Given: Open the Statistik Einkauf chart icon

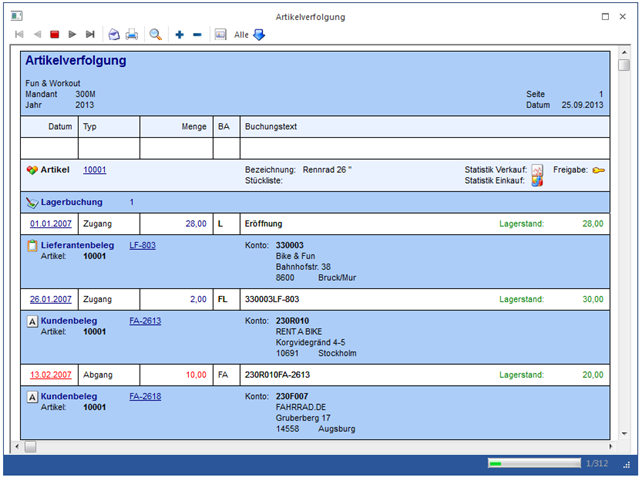Looking at the screenshot, I should click(537, 181).
